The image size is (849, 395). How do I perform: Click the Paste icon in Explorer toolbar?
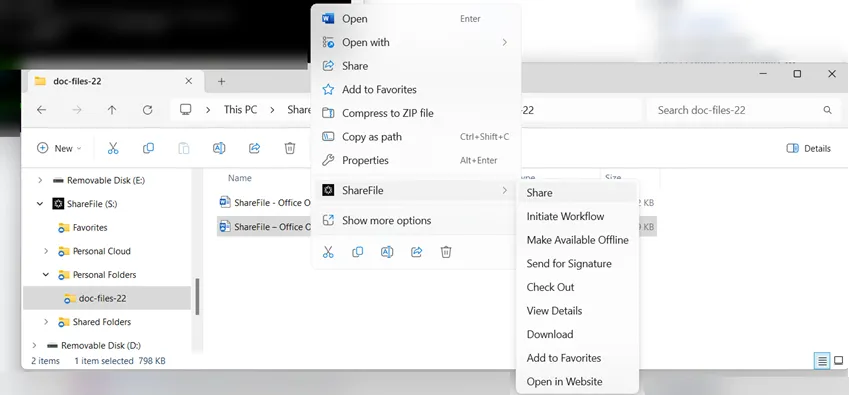184,148
